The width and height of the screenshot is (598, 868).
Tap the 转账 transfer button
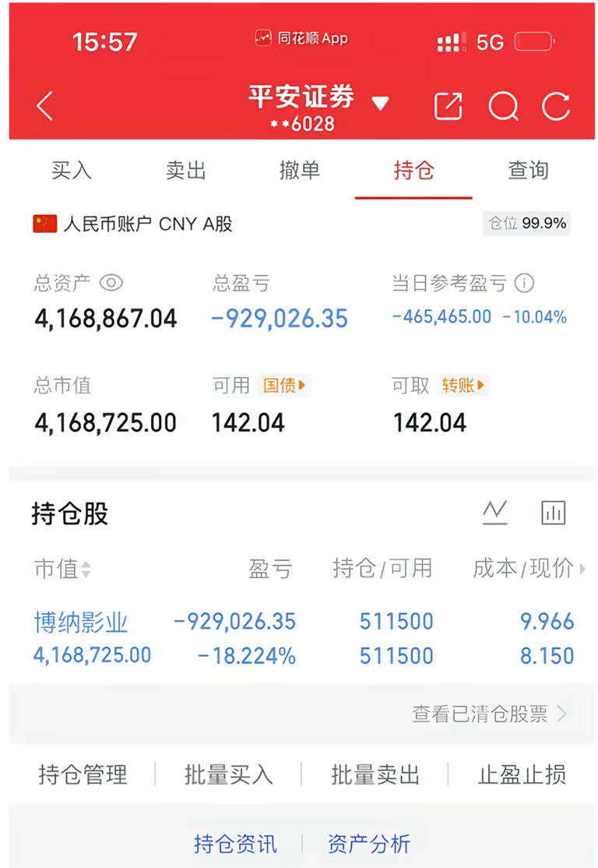463,385
